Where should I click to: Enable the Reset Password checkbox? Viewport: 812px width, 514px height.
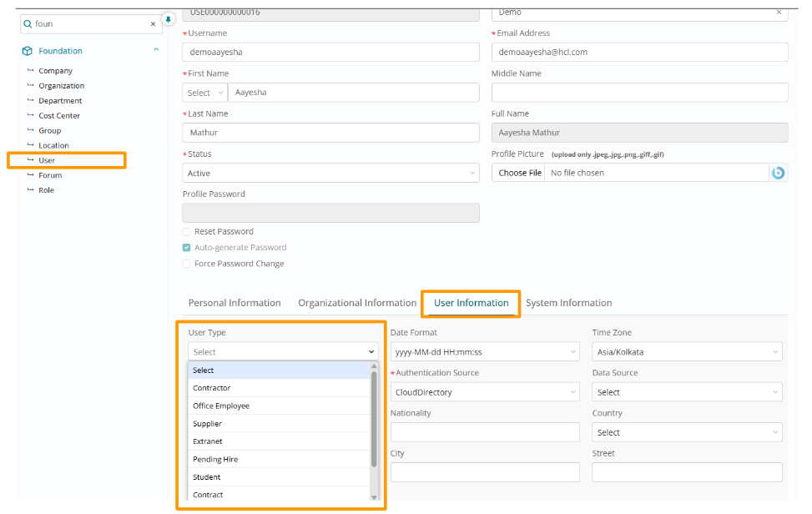coord(186,232)
